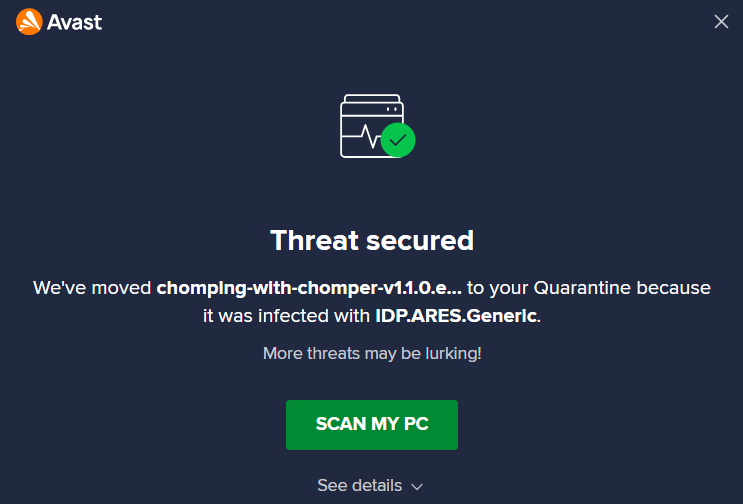Click the orange Avast logo icon
Viewport: 743px width, 504px height.
coord(29,21)
